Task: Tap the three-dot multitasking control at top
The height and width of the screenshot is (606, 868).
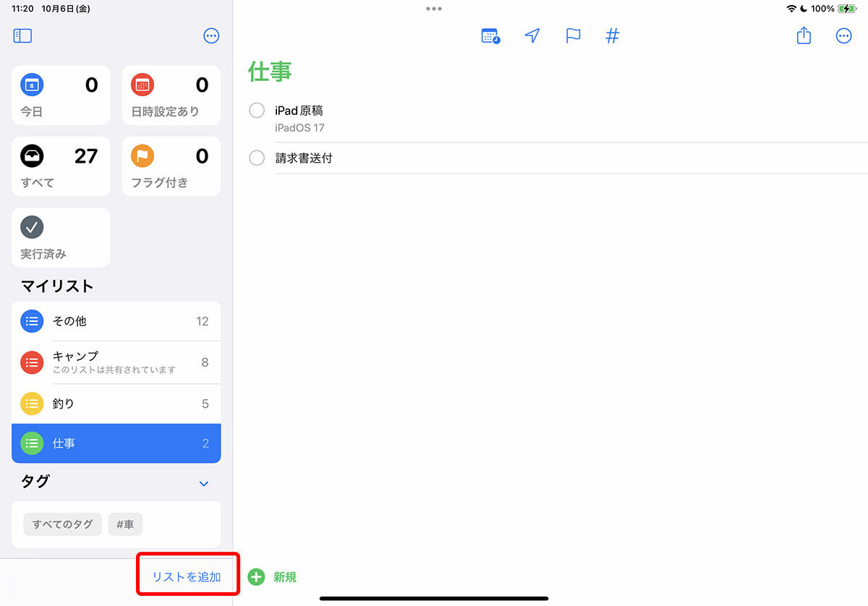Action: (434, 9)
